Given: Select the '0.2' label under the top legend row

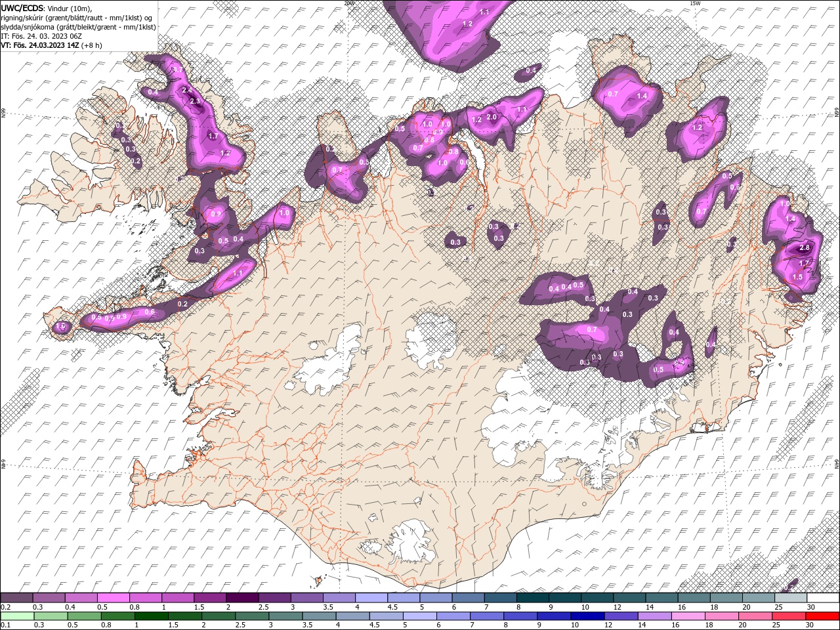Looking at the screenshot, I should click(x=5, y=607).
